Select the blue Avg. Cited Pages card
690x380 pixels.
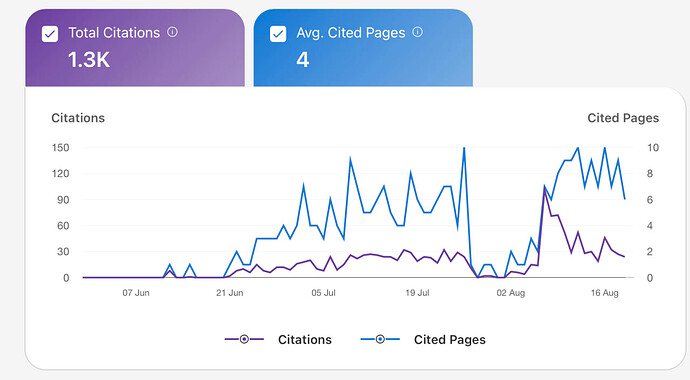[363, 48]
